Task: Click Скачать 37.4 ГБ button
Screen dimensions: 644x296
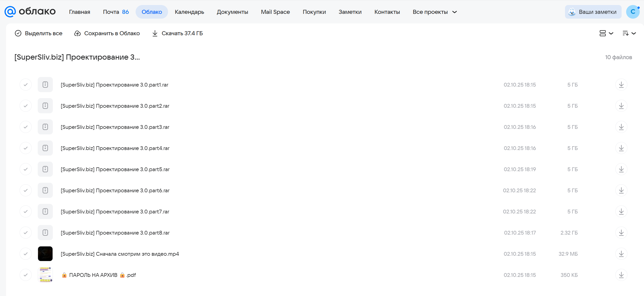Action: [x=178, y=33]
